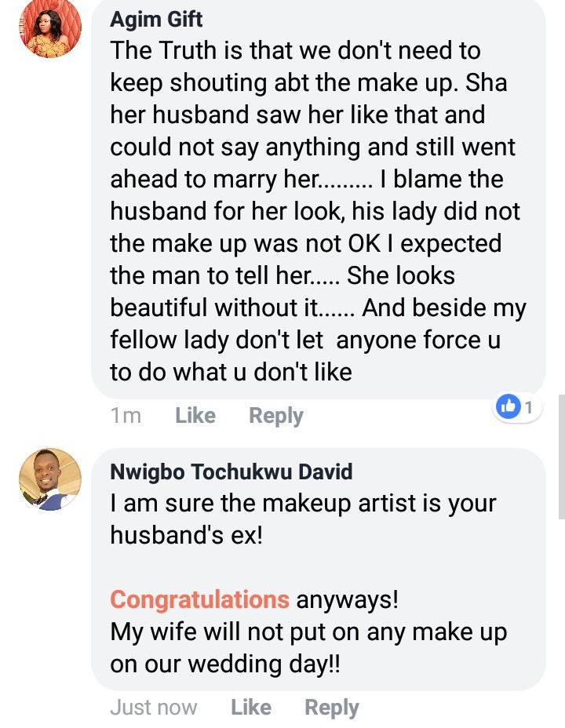This screenshot has height=728, width=565.
Task: Tap the highlighted "Congratulations" word
Action: (199, 599)
